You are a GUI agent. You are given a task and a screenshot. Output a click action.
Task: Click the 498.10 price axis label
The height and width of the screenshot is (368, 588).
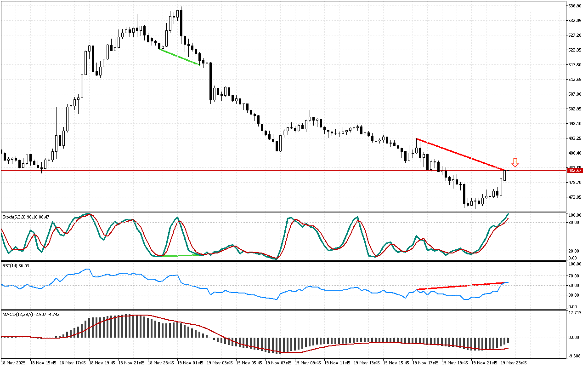(x=575, y=124)
